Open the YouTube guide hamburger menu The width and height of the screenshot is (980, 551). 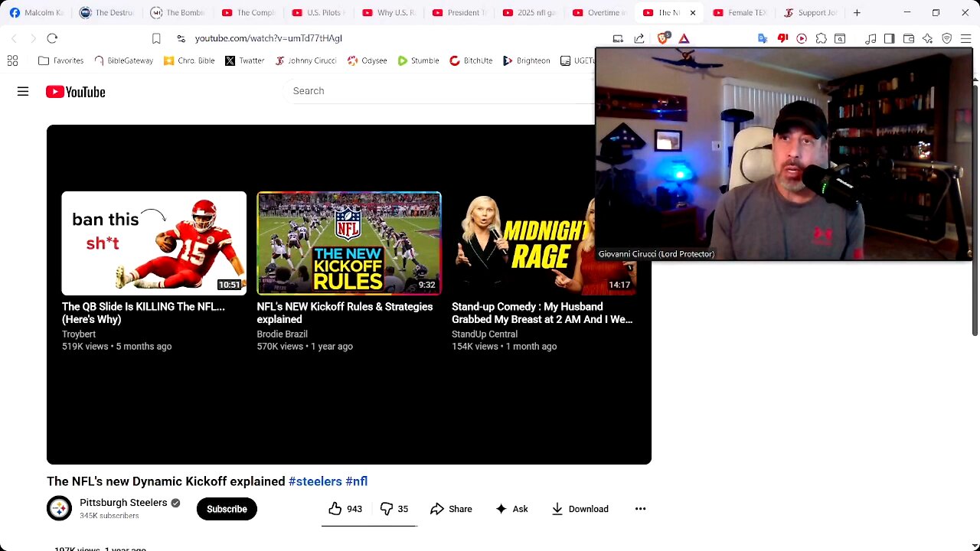click(x=23, y=92)
